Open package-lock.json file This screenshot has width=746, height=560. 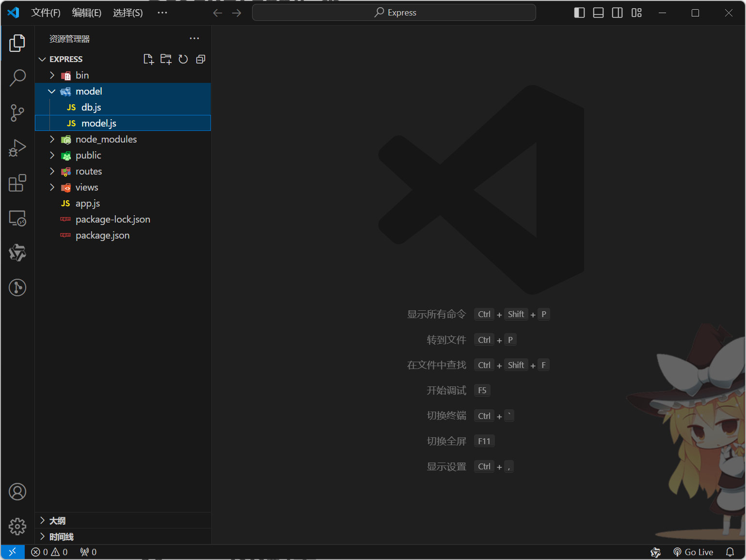click(x=123, y=219)
